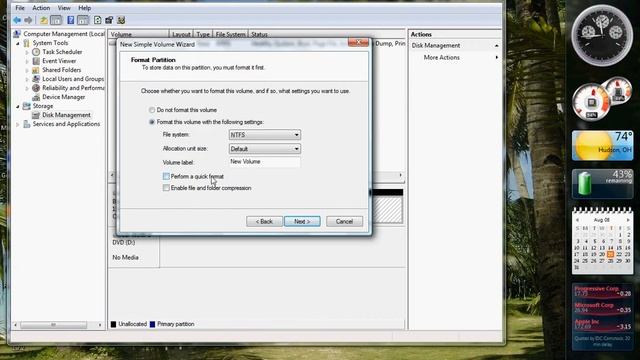Click the analog clock gadget

[602, 35]
